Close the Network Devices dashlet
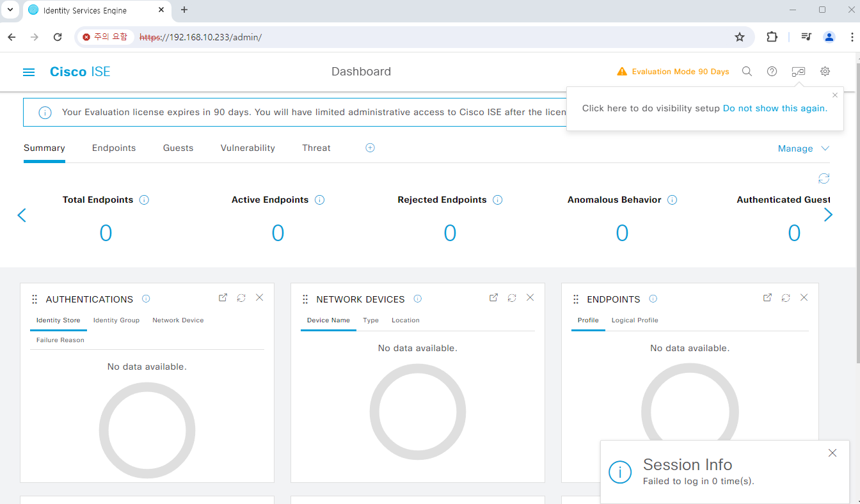Screen dimensions: 860x504 pyautogui.click(x=530, y=297)
